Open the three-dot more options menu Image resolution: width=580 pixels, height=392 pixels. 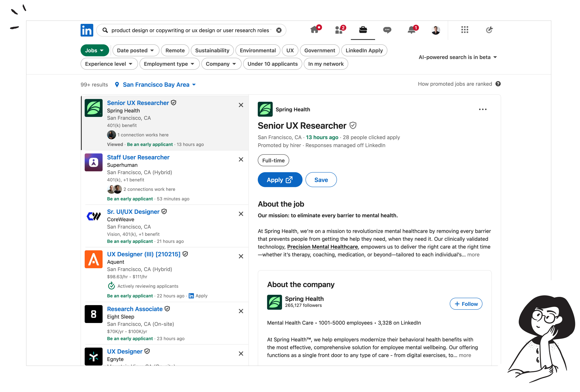[483, 109]
